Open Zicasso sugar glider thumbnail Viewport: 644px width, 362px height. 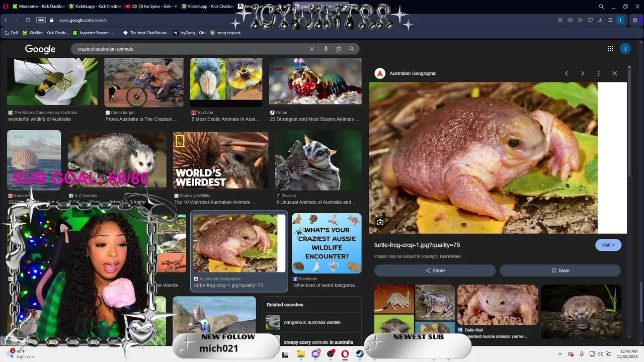pyautogui.click(x=318, y=160)
